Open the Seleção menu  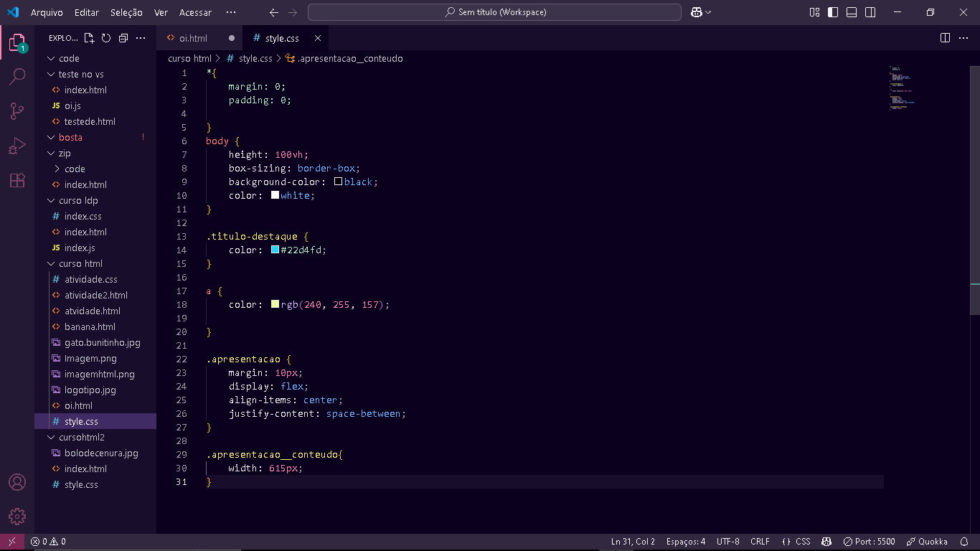[126, 12]
